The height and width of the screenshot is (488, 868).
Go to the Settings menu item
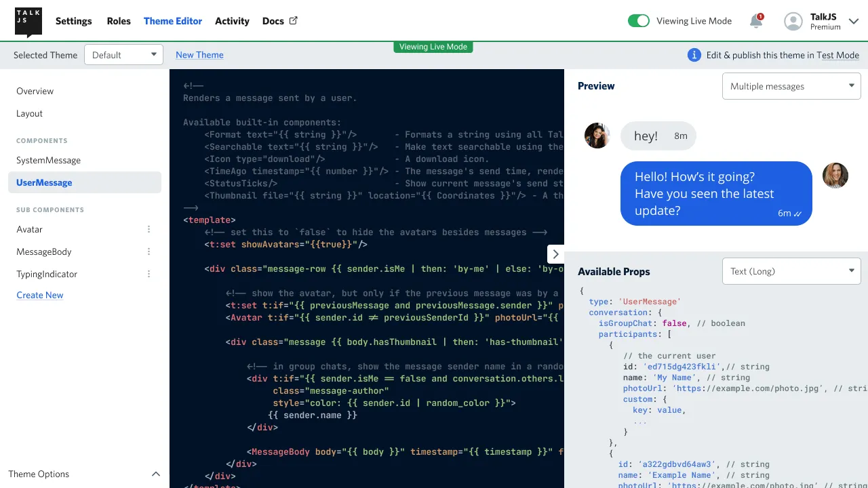(73, 21)
